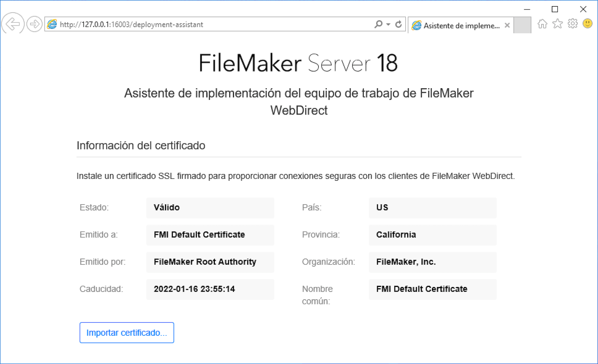
Task: Click the Provincia label
Action: pyautogui.click(x=321, y=235)
